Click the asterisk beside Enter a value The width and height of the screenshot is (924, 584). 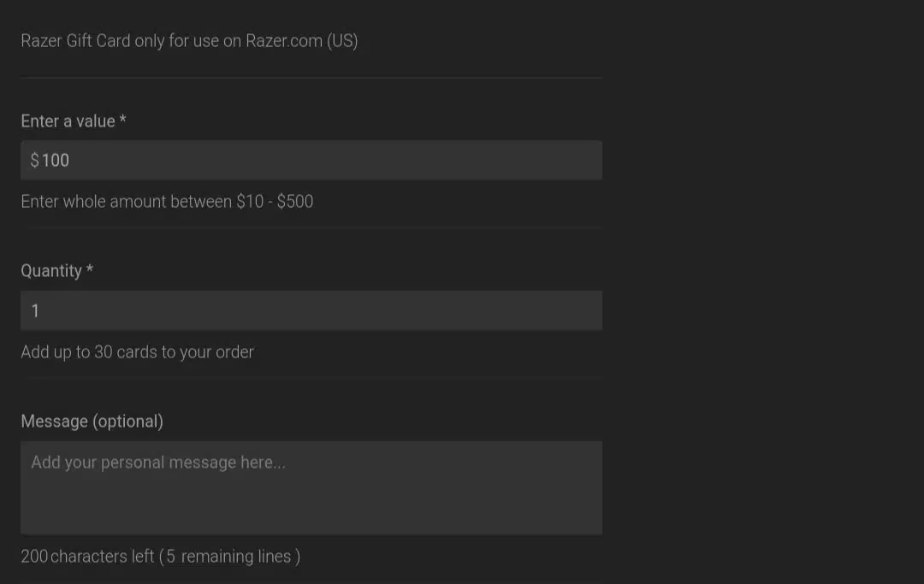tap(122, 120)
